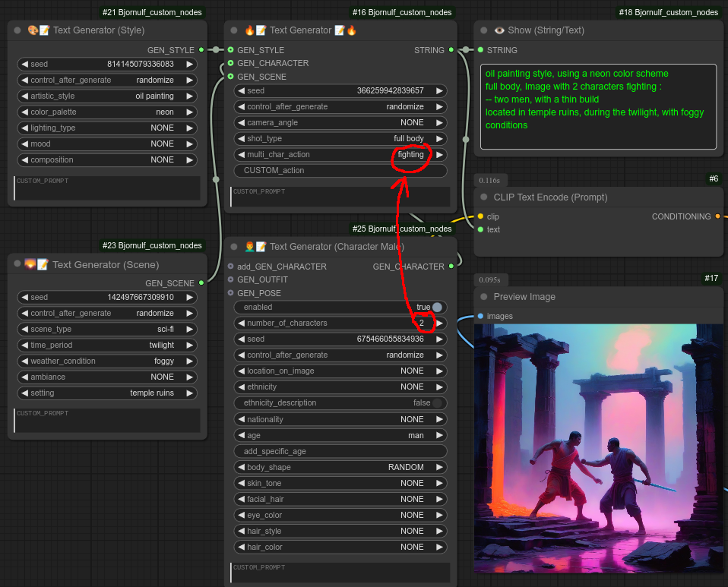Click collapse dot on Show (String/Text) node
This screenshot has height=587, width=728.
(483, 30)
